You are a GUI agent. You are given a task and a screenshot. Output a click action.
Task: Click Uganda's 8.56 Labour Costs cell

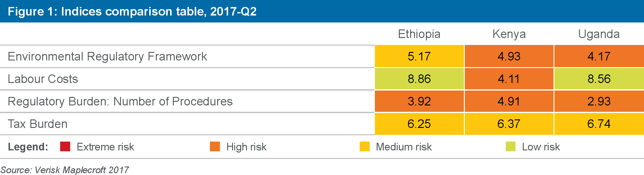tap(599, 79)
